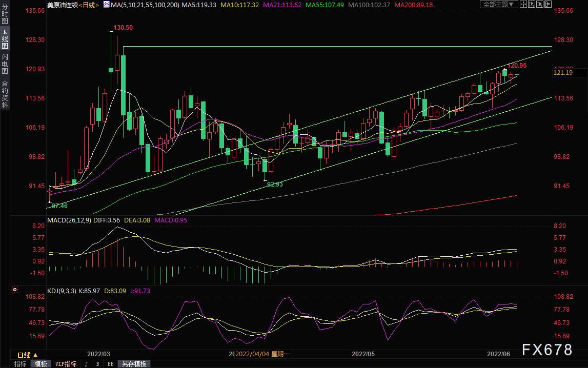588x368 pixels.
Task: Toggle the B indicator button
Action: [x=97, y=364]
